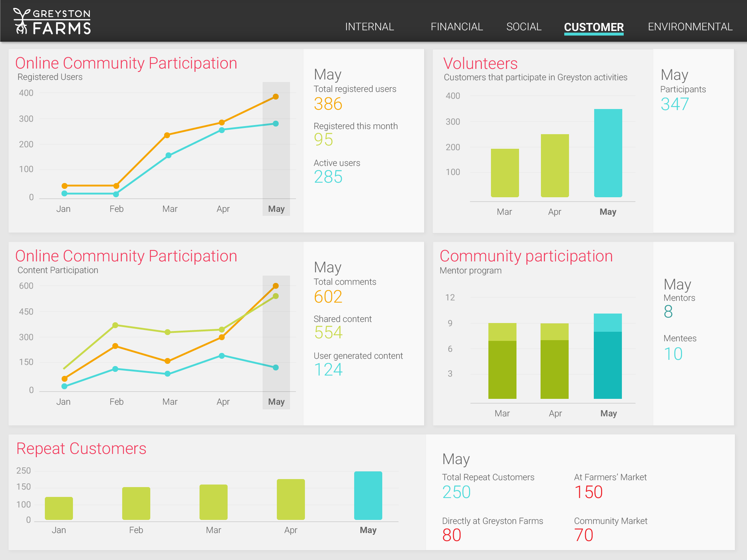Click the Mentees value 10

[x=673, y=354]
